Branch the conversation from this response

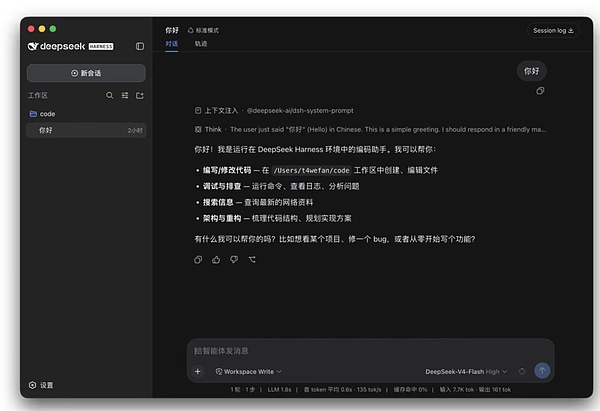pyautogui.click(x=252, y=260)
